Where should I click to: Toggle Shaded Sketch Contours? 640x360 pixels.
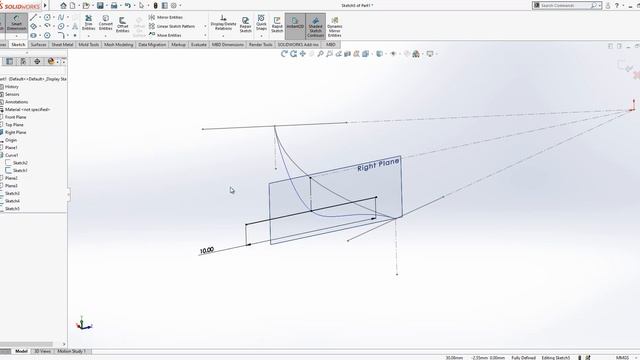click(316, 27)
